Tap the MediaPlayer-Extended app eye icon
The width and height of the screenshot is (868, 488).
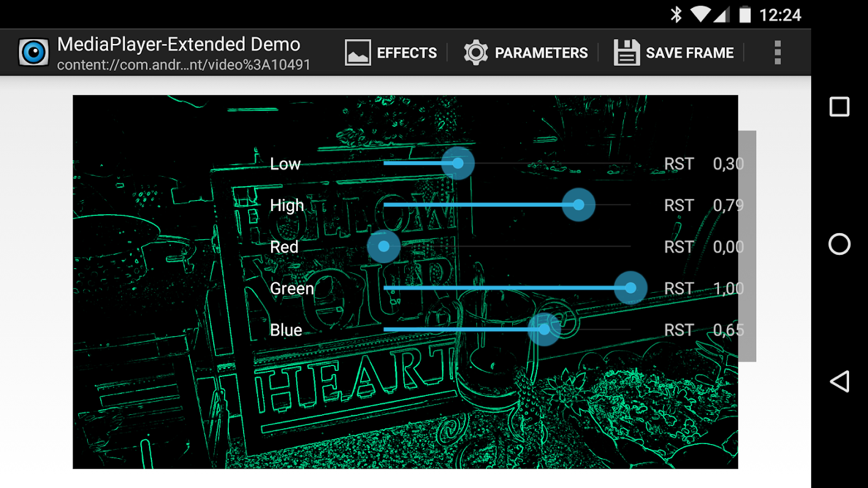(34, 52)
